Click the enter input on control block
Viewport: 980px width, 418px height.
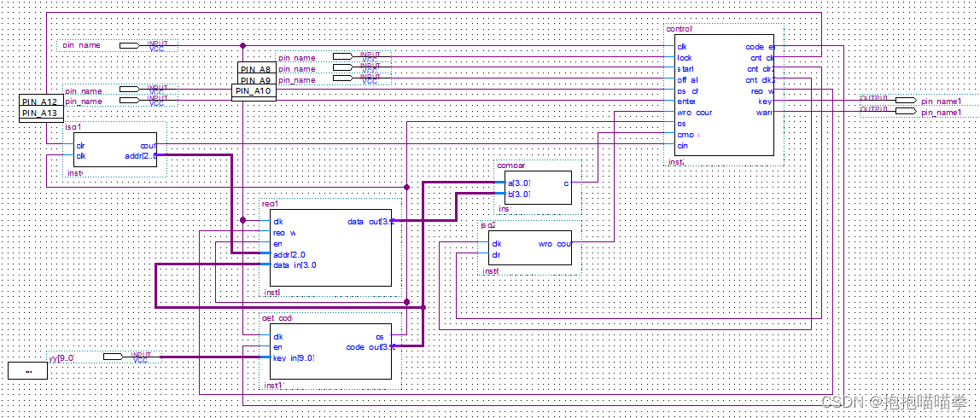click(x=686, y=102)
